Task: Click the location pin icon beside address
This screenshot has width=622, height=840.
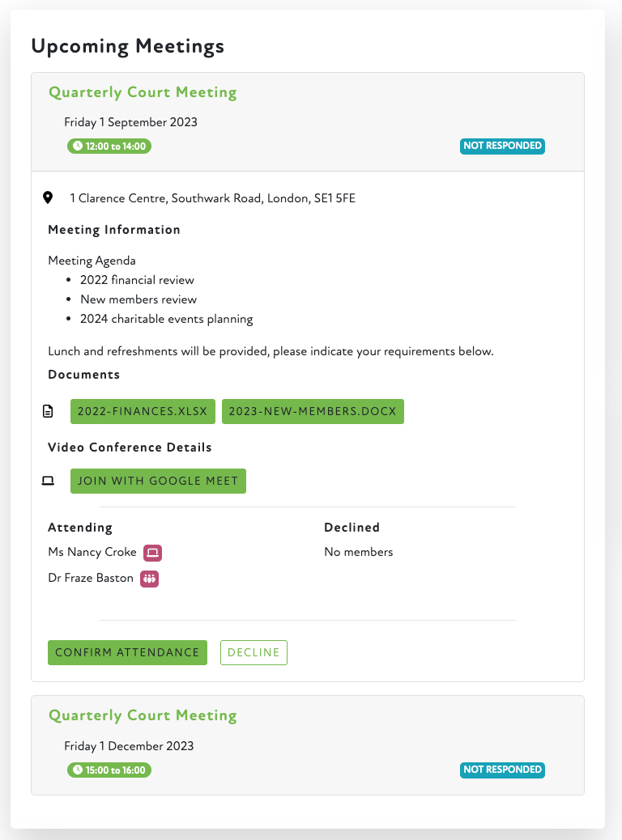Action: coord(48,197)
